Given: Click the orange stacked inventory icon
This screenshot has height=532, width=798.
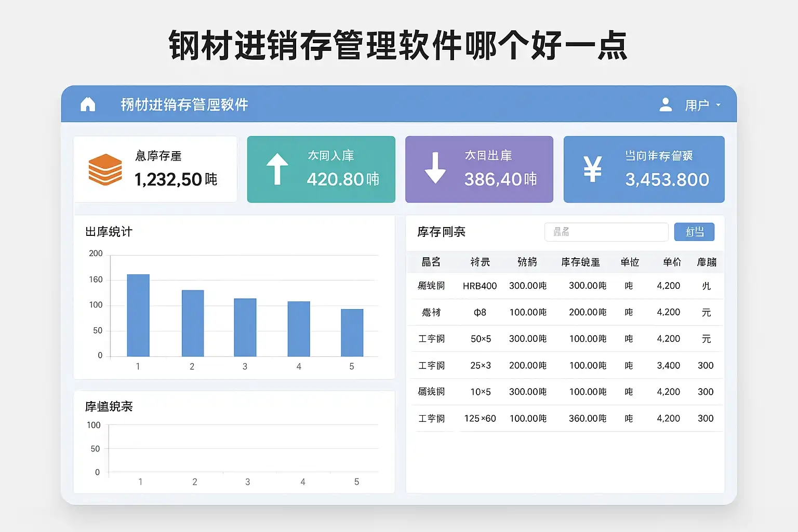Looking at the screenshot, I should click(105, 170).
